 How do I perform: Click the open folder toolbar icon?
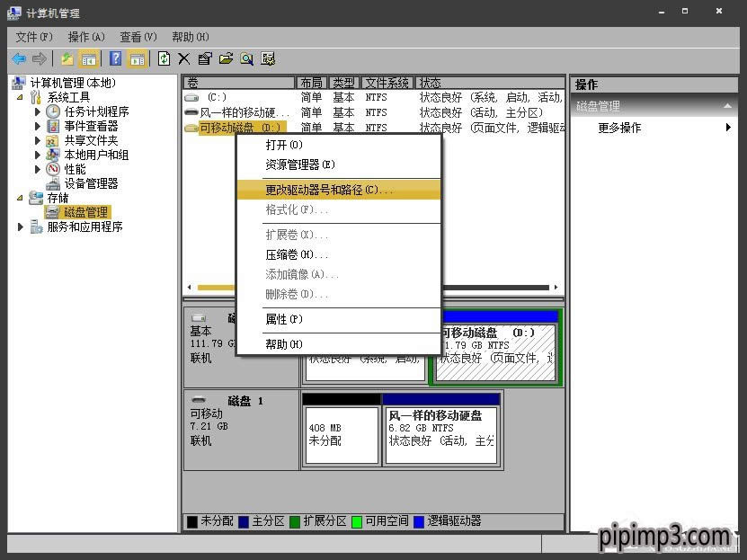click(227, 58)
